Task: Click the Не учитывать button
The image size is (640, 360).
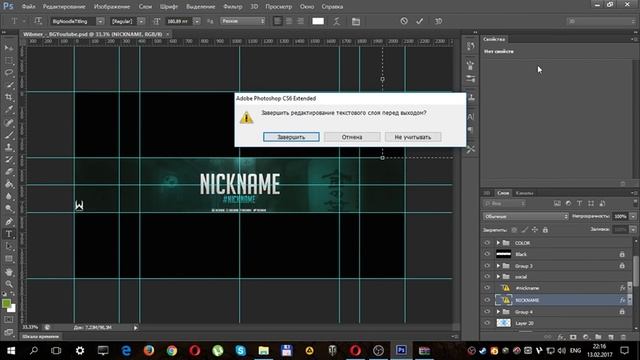Action: tap(413, 137)
